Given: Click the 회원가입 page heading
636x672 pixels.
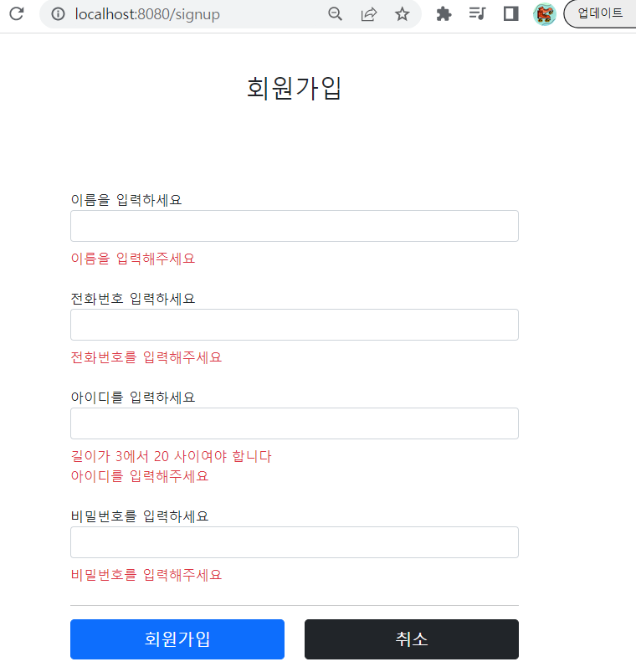Looking at the screenshot, I should tap(294, 88).
